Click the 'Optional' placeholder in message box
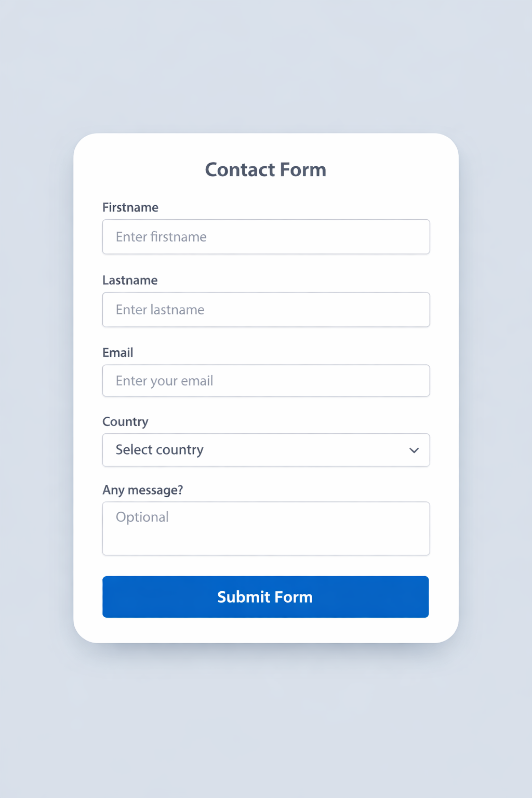532x798 pixels. (x=142, y=517)
